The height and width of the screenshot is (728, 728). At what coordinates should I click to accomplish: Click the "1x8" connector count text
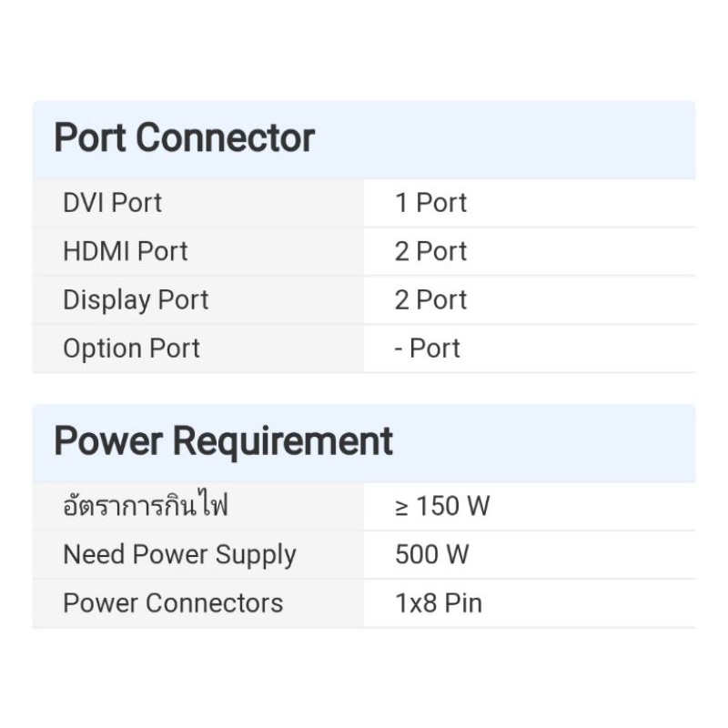point(416,603)
